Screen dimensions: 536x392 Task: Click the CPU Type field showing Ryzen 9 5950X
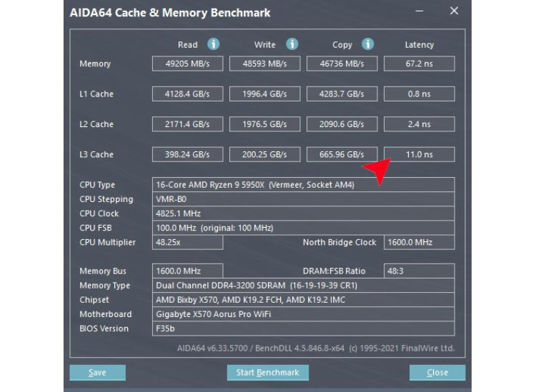point(303,185)
